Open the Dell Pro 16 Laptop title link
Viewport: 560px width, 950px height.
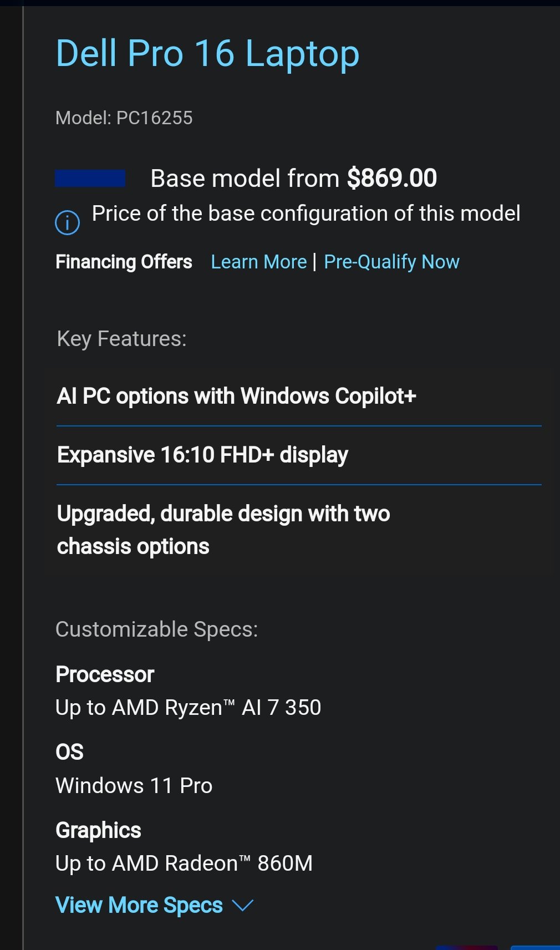coord(207,54)
